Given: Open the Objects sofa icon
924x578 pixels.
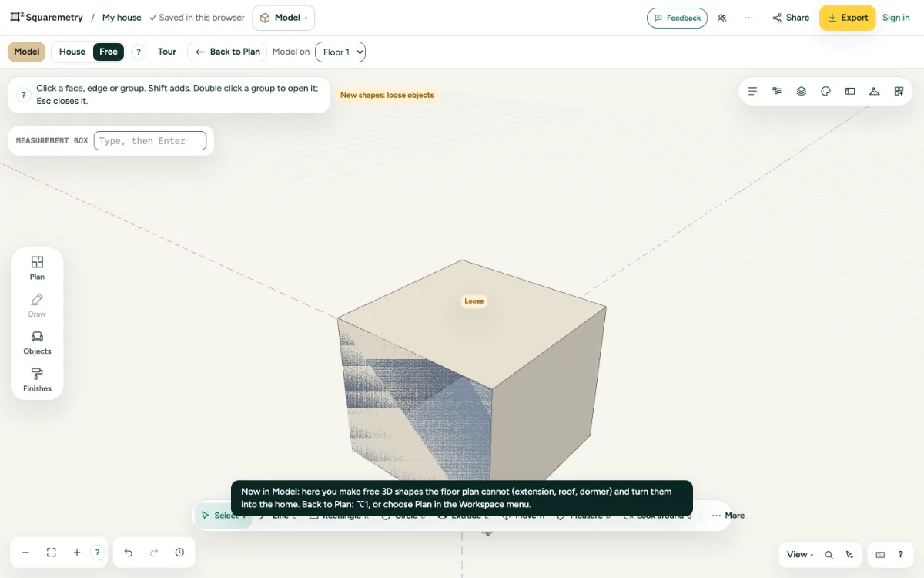Looking at the screenshot, I should click(x=37, y=343).
